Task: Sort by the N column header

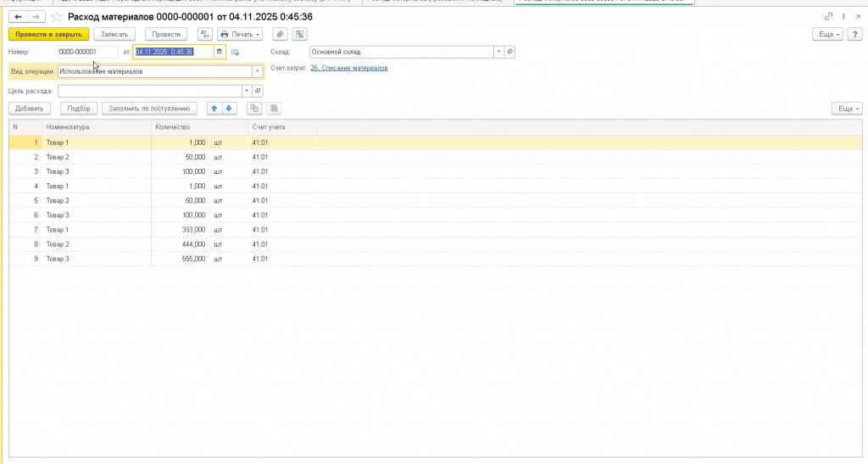Action: pyautogui.click(x=25, y=127)
